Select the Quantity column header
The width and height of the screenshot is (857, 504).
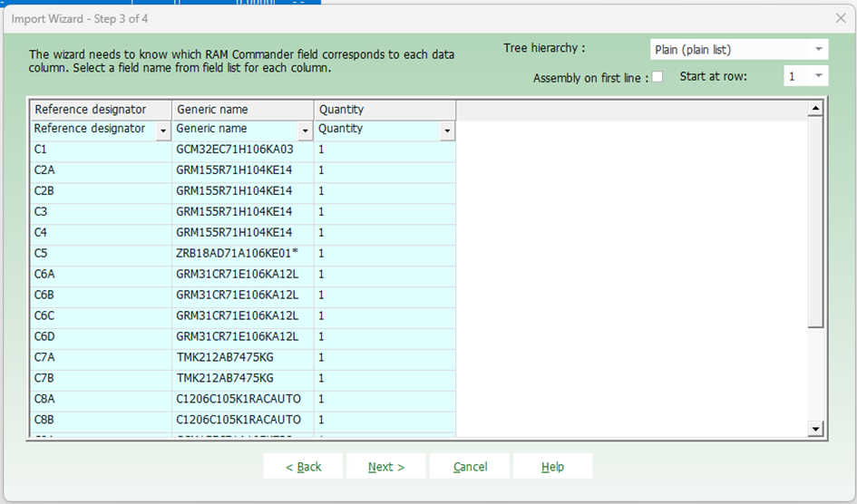385,110
